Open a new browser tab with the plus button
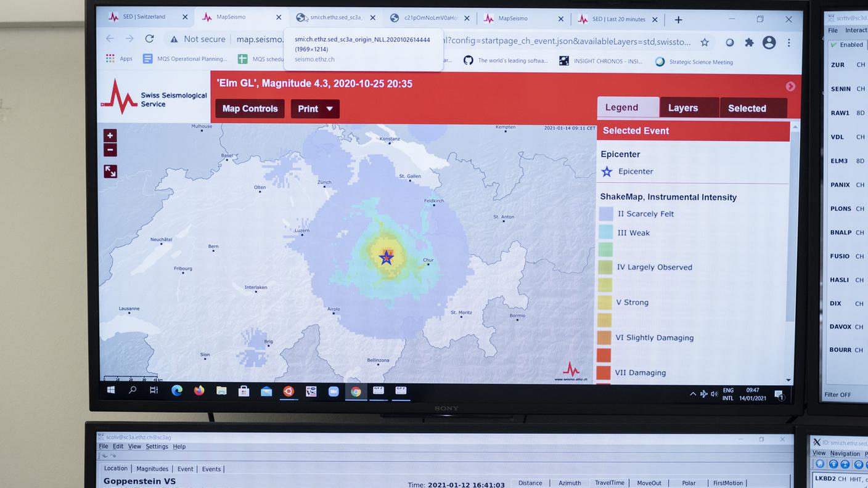868x488 pixels. (678, 20)
